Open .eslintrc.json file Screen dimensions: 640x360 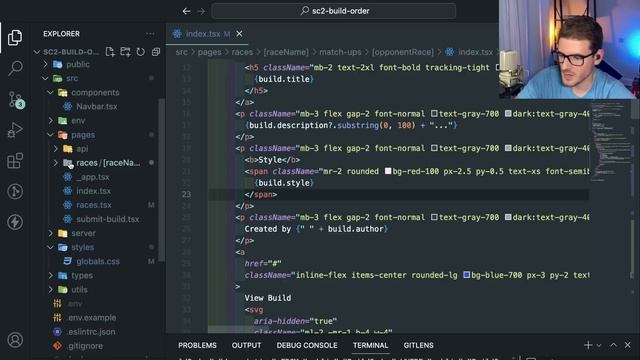[91, 332]
